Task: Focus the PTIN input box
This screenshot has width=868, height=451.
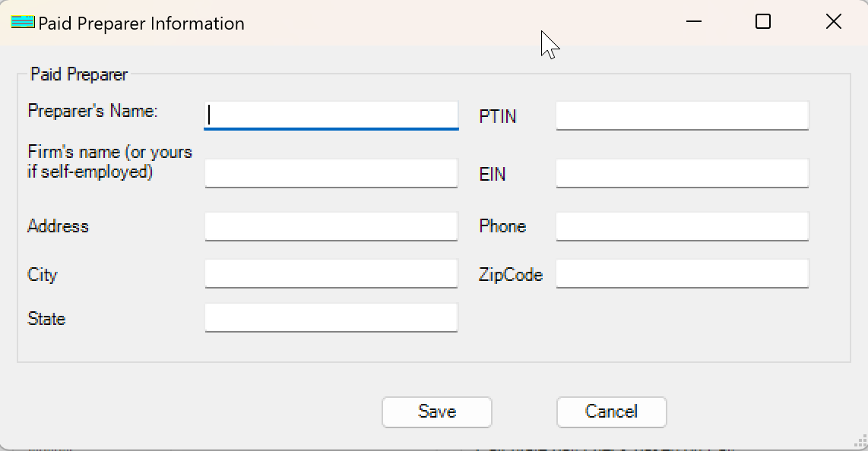Action: point(682,115)
